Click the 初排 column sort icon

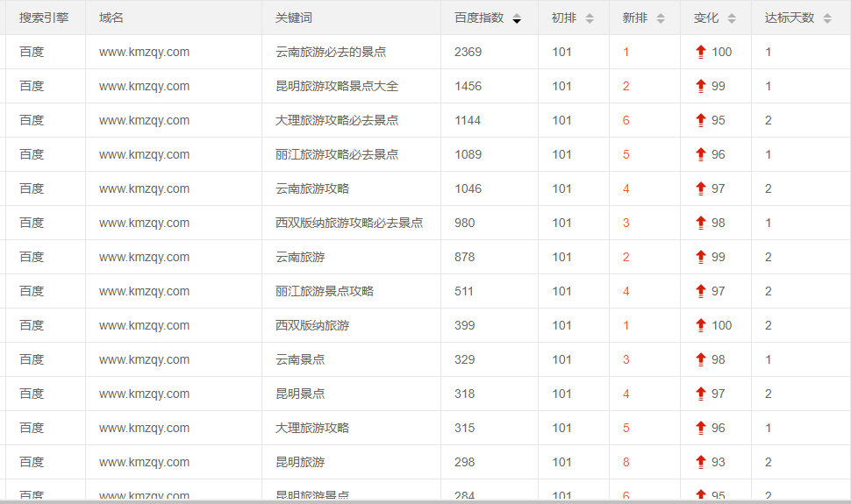[x=590, y=18]
